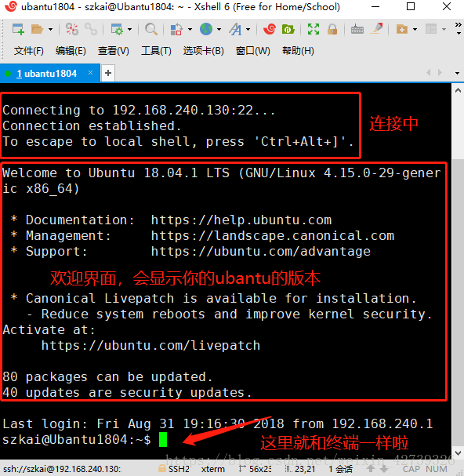Click the Open Session folder icon
This screenshot has height=476, width=464.
pos(38,30)
